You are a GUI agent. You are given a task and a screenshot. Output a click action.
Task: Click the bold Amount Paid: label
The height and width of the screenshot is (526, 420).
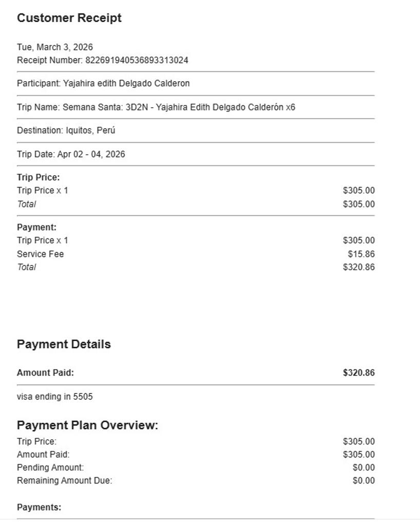coord(45,373)
